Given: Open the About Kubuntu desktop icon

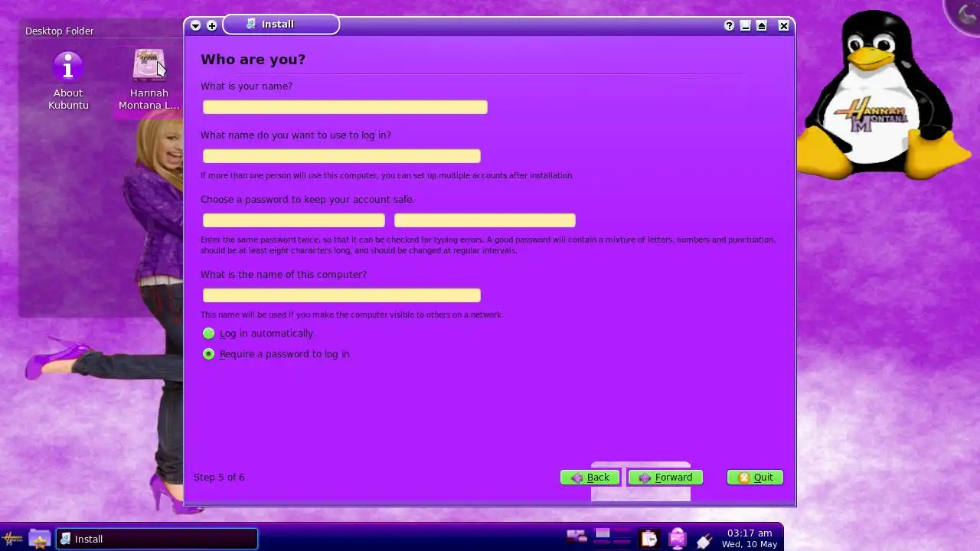Looking at the screenshot, I should 68,81.
